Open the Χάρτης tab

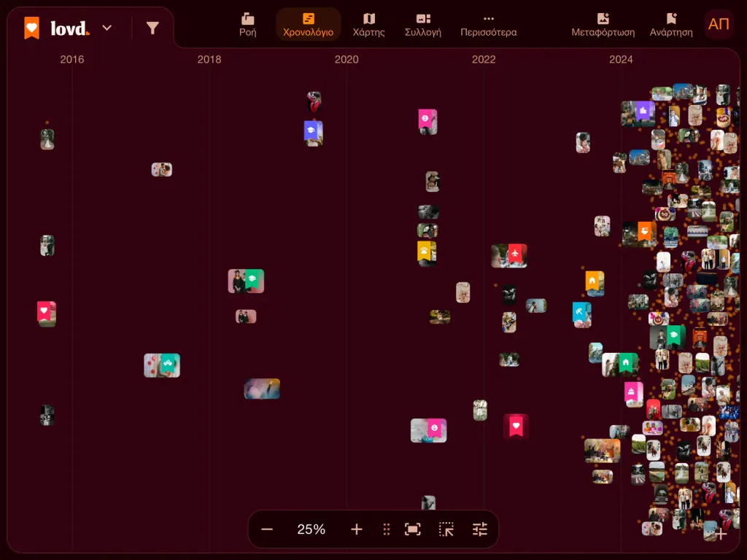pos(368,25)
